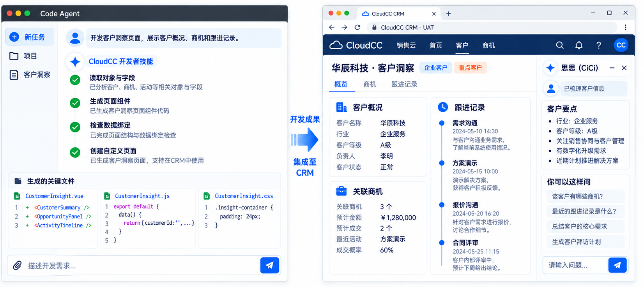The image size is (644, 287).
Task: Click the attachment paperclip icon
Action: 17,266
